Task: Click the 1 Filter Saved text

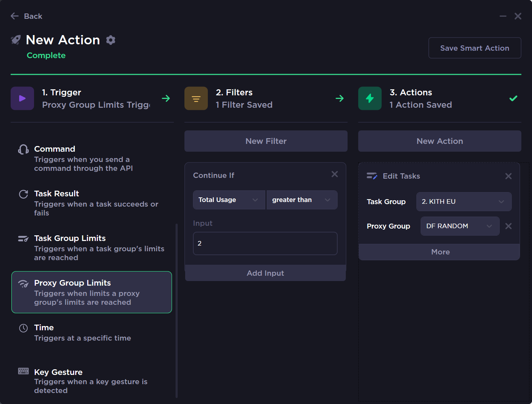Action: point(244,105)
